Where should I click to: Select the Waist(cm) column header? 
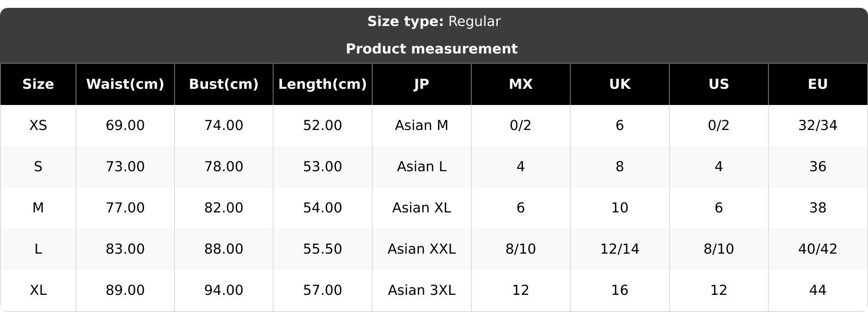pos(125,84)
